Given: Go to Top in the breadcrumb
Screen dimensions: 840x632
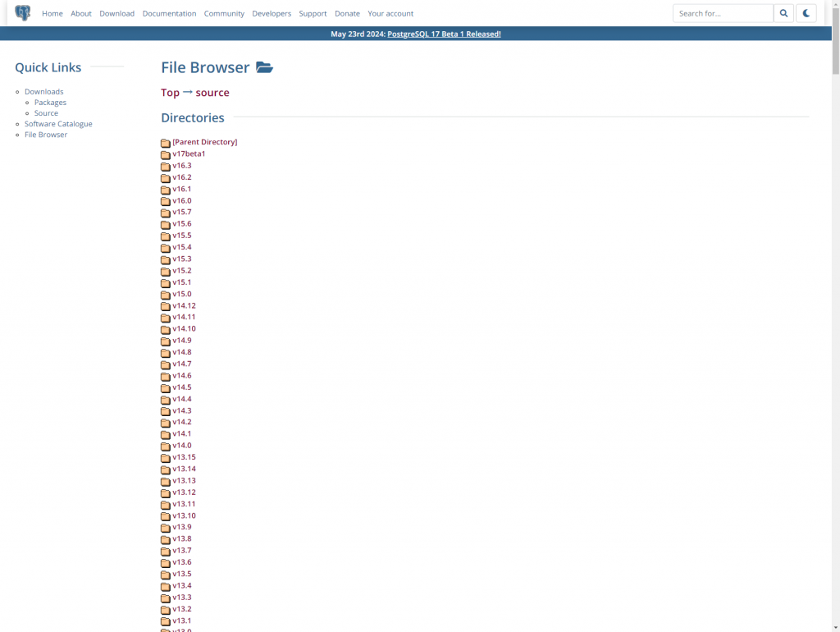Looking at the screenshot, I should click(x=171, y=92).
